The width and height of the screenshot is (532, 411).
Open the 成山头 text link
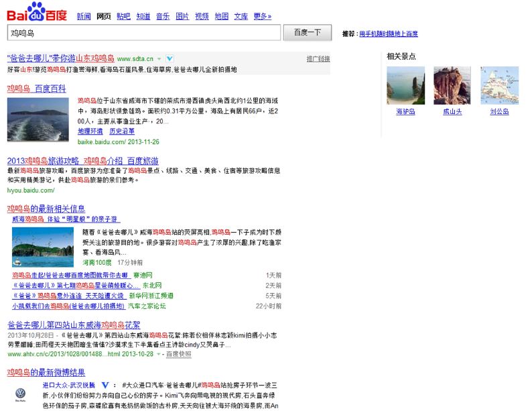point(452,111)
